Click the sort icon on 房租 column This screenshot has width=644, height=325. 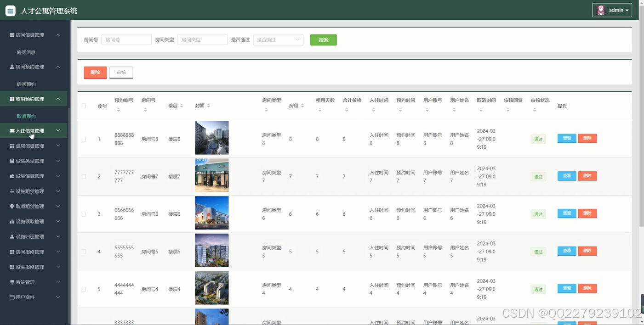pos(303,105)
